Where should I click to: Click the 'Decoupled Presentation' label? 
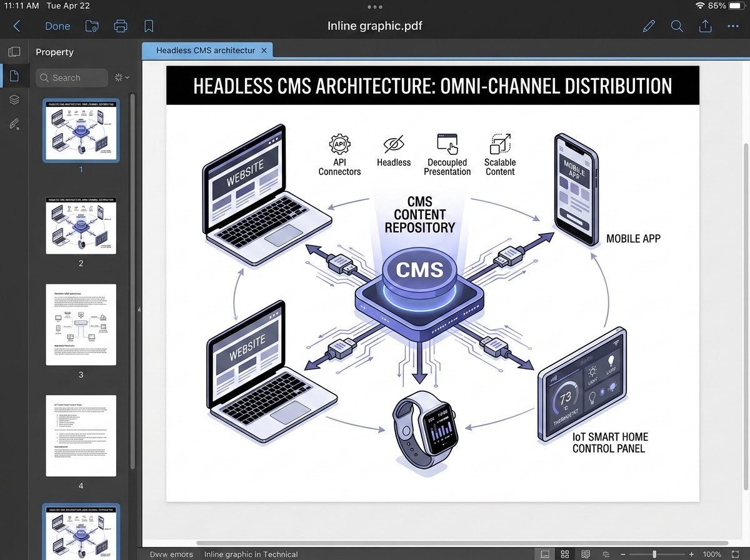click(x=447, y=167)
